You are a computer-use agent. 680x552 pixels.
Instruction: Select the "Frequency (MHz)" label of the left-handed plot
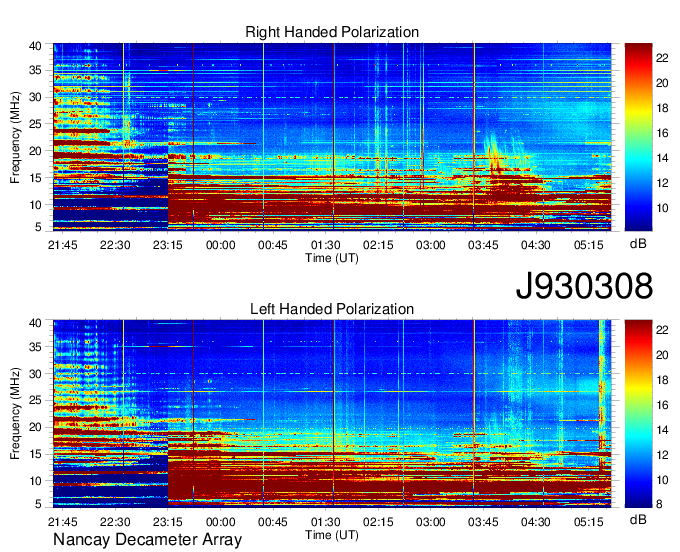coord(15,414)
